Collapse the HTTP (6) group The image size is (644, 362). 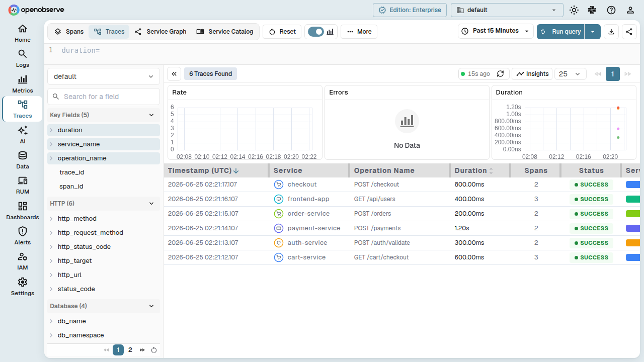pos(104,204)
